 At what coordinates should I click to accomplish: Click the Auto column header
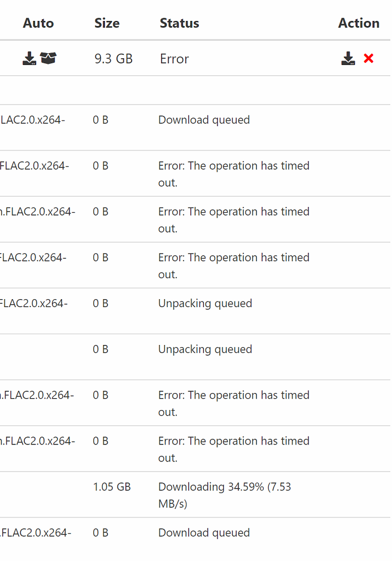pyautogui.click(x=38, y=23)
